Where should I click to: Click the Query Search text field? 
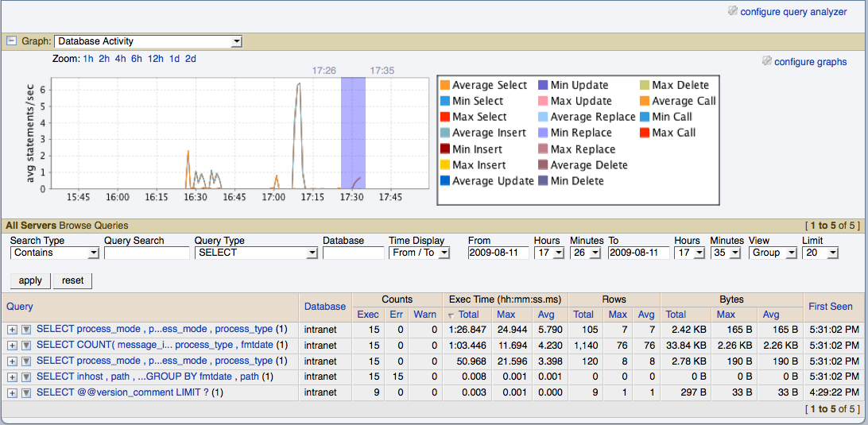pyautogui.click(x=146, y=253)
